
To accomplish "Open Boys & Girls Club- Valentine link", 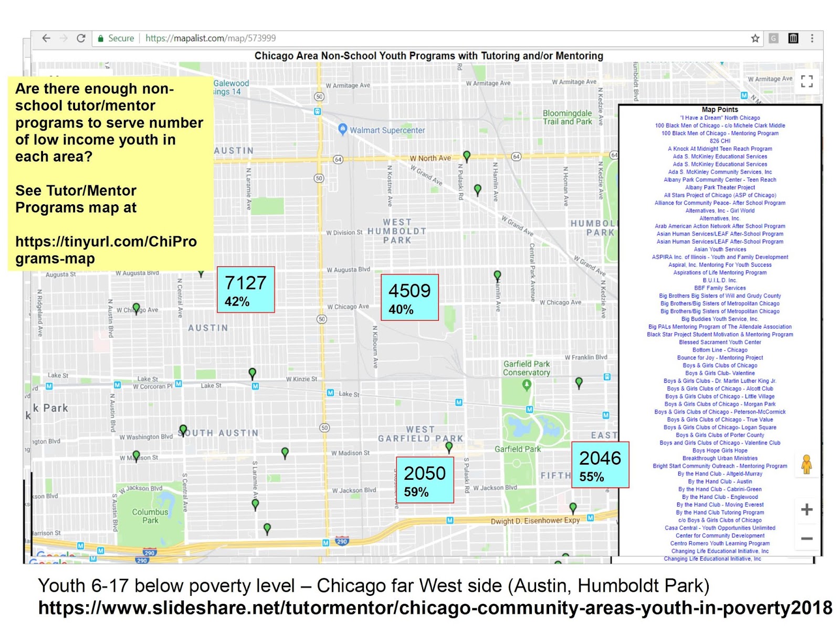I will [x=720, y=373].
